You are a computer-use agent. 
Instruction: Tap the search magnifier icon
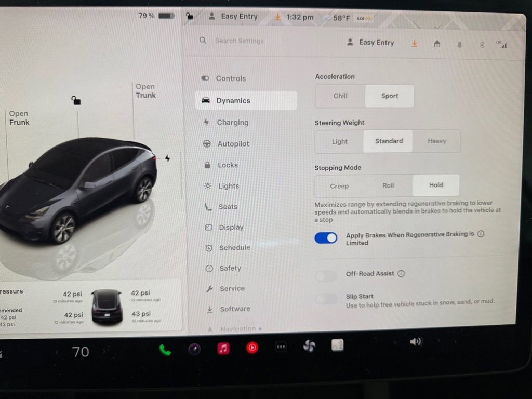(203, 41)
